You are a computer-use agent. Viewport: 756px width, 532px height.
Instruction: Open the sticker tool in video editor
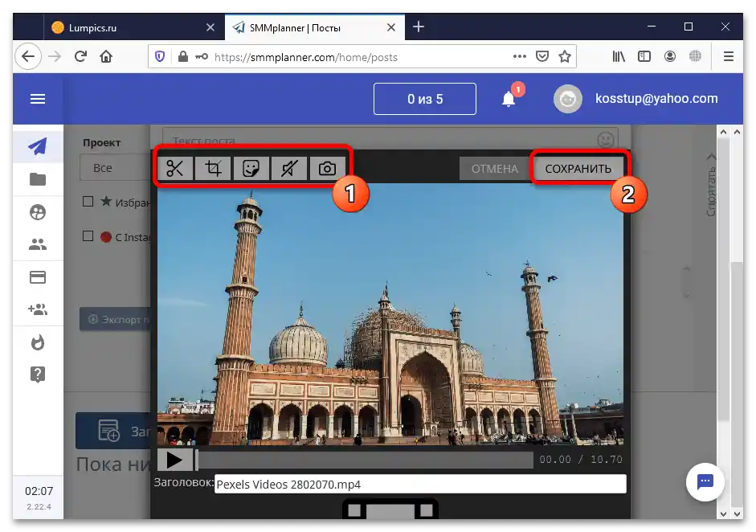(251, 168)
